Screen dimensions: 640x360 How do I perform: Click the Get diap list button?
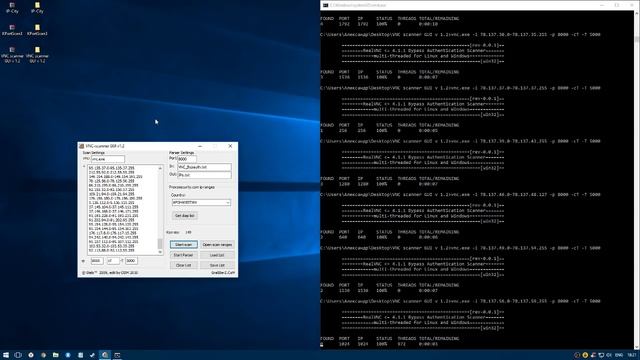[184, 216]
